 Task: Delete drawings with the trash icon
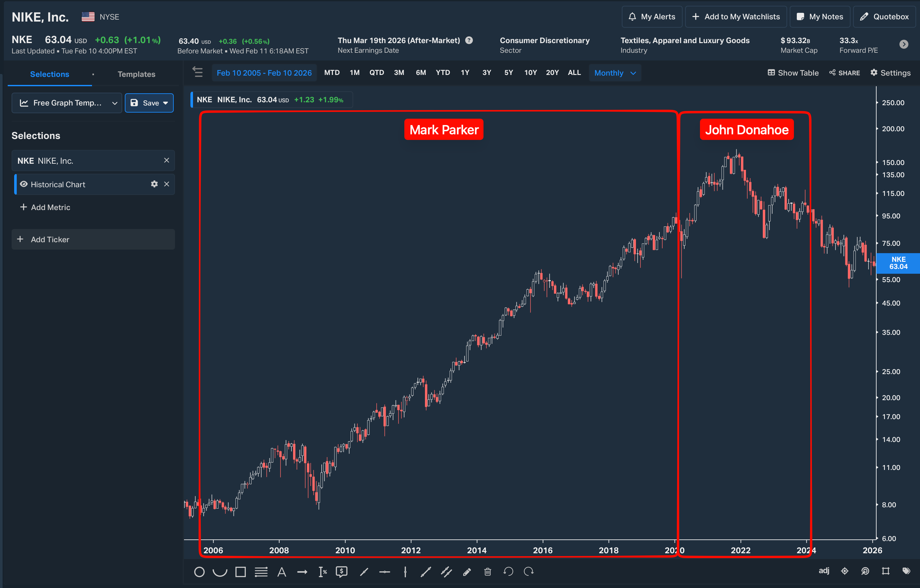(x=488, y=572)
